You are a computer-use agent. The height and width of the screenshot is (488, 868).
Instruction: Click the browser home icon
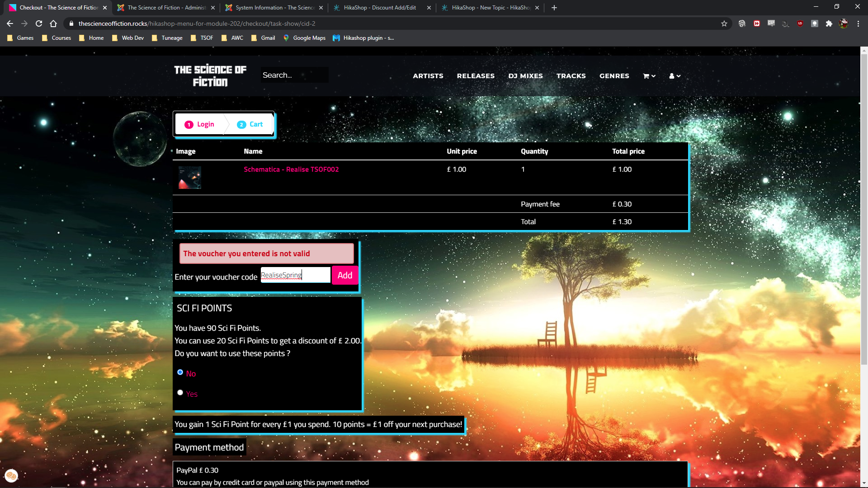(53, 23)
